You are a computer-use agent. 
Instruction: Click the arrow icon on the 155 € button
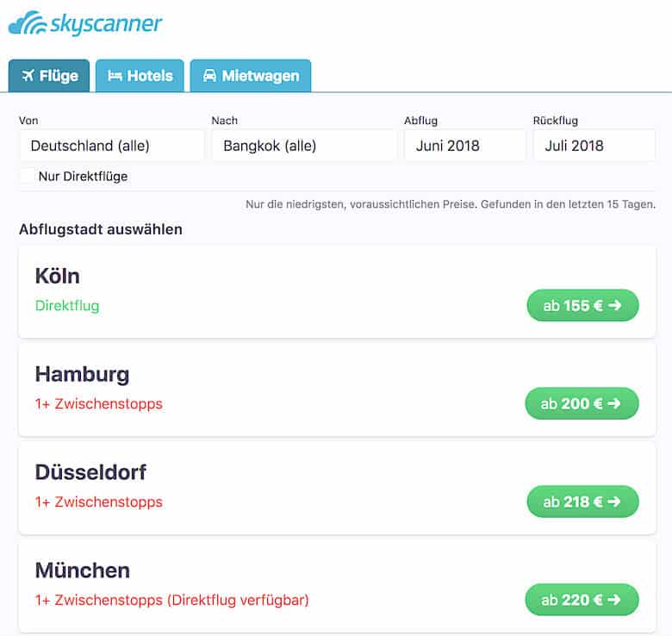[x=615, y=305]
